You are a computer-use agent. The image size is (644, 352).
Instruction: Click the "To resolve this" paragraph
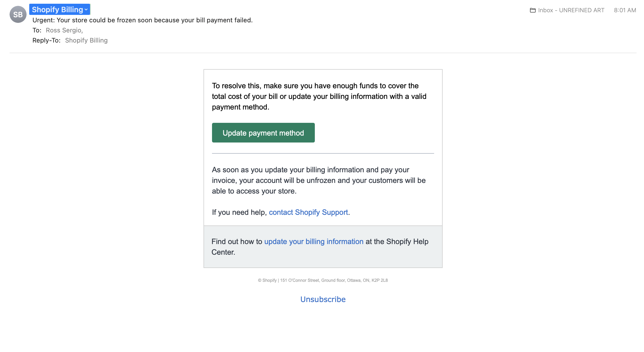click(x=319, y=96)
